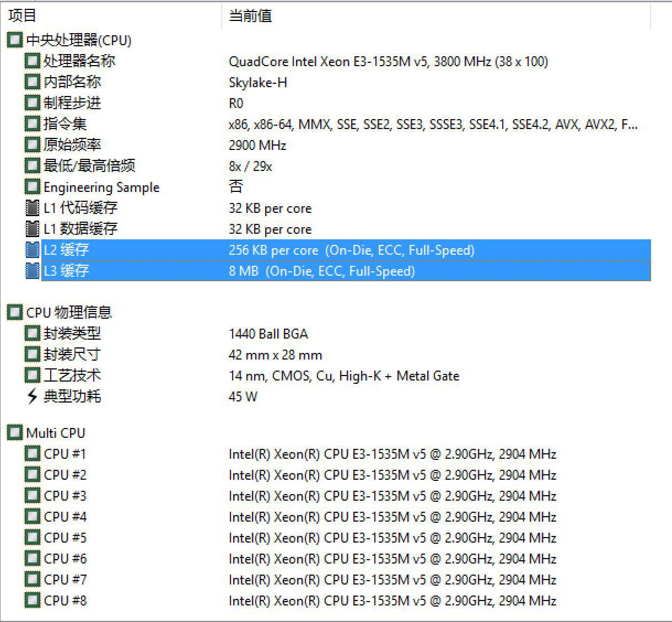Image resolution: width=672 pixels, height=622 pixels.
Task: Click the chip icon beside 工艺技术
Action: [x=33, y=375]
